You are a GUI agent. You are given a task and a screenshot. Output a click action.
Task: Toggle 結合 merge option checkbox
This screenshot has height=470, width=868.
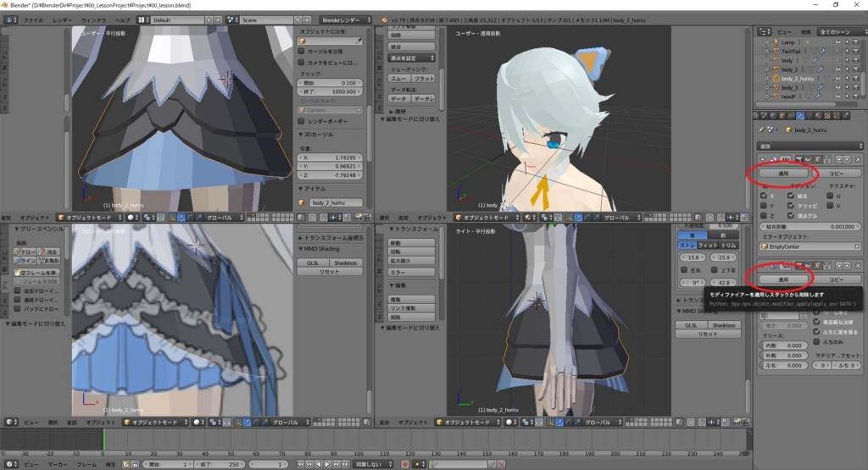pyautogui.click(x=791, y=196)
